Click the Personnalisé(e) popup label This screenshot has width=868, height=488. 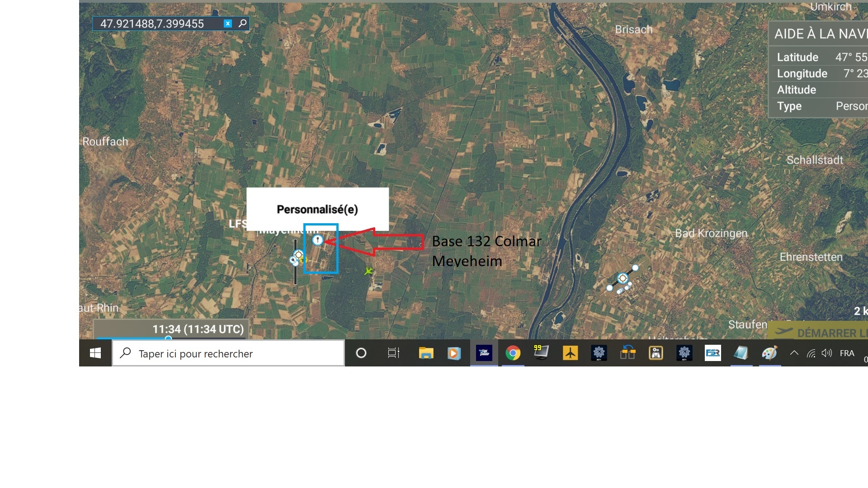(x=317, y=209)
